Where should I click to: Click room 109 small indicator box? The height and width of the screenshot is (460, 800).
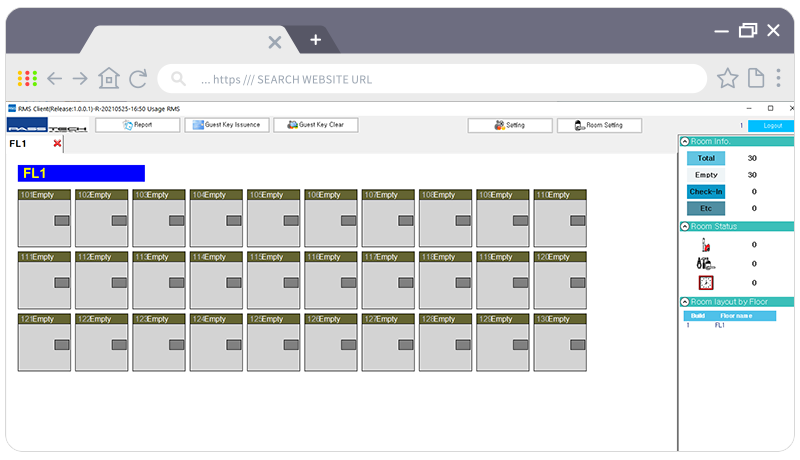tap(520, 221)
